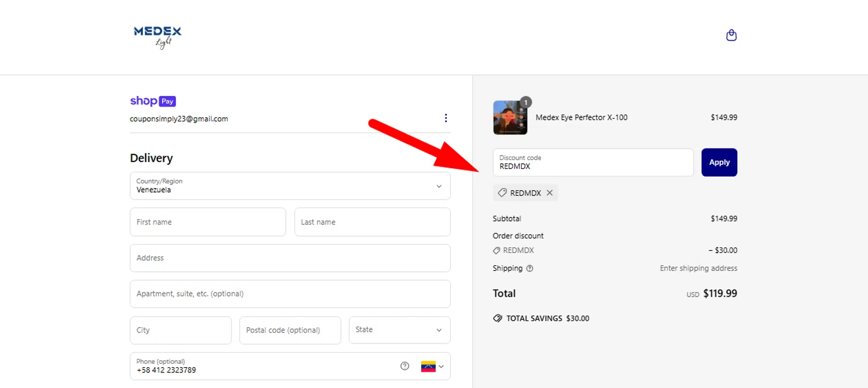Click the Medex Light logo

[157, 38]
